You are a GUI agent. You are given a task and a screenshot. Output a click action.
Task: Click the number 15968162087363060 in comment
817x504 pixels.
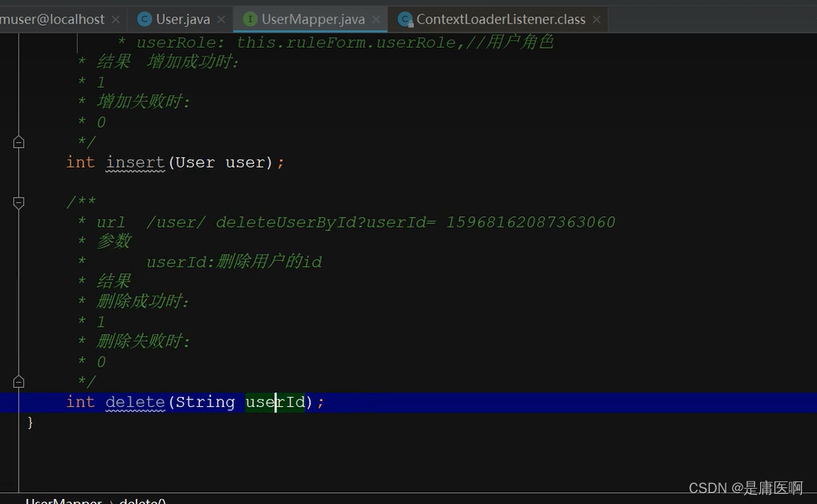tap(531, 223)
